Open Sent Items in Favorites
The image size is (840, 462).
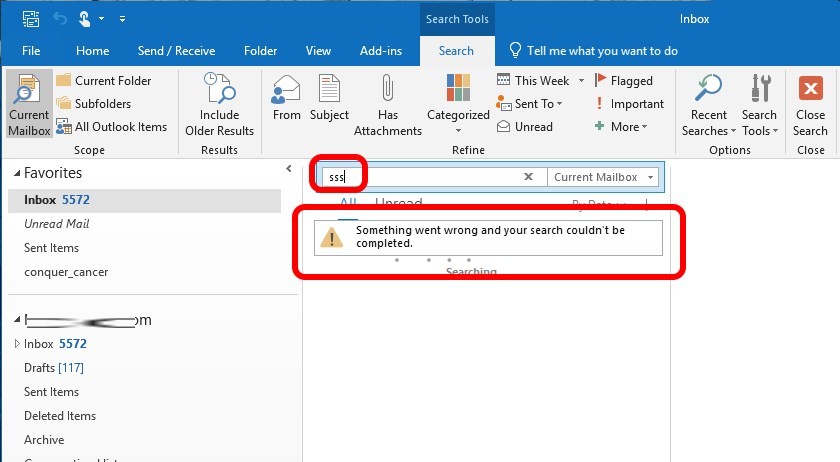pos(51,248)
